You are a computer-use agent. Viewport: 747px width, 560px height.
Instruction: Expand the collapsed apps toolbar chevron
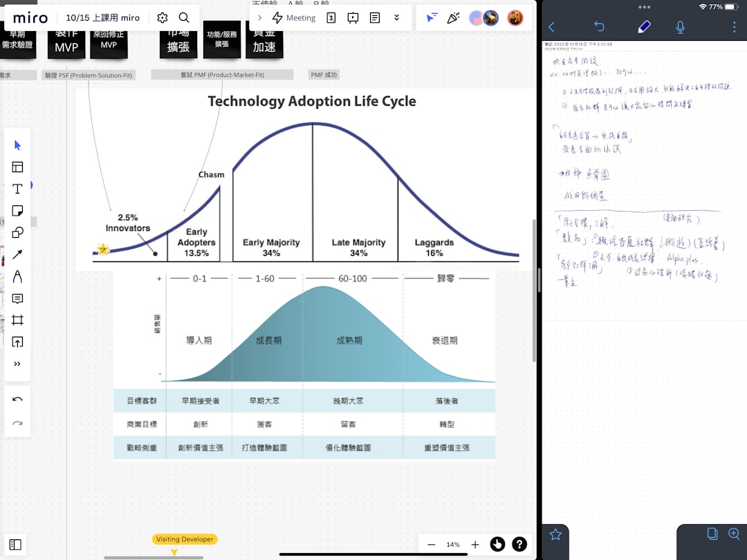(x=259, y=18)
